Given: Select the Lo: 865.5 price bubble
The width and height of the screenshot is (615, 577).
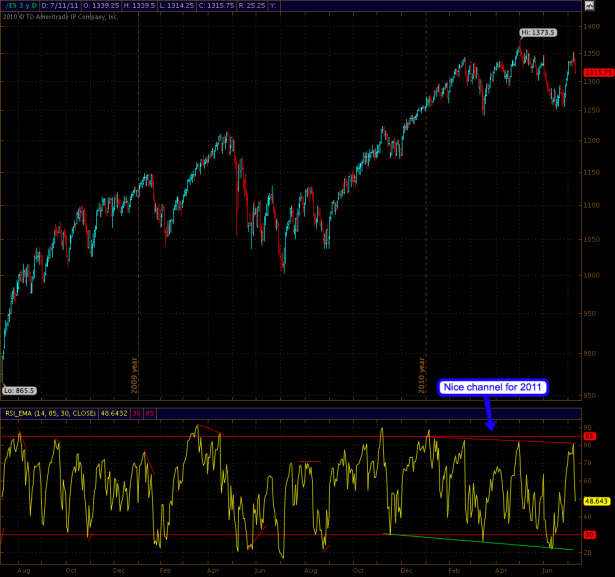Looking at the screenshot, I should tap(19, 391).
